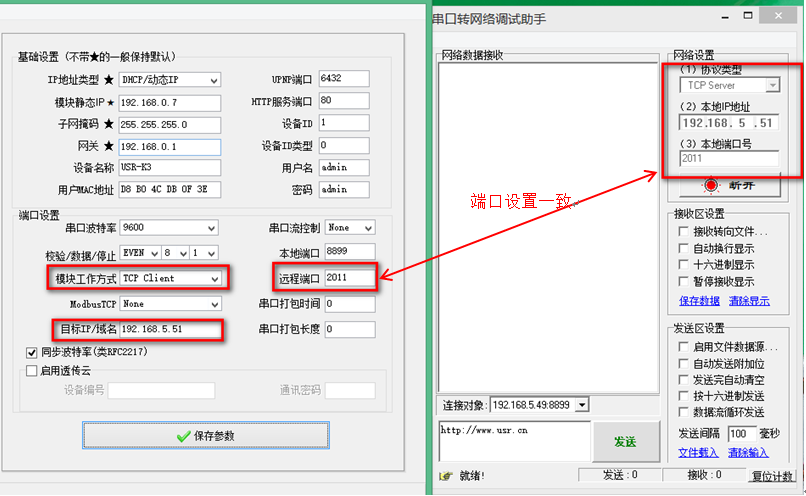The width and height of the screenshot is (806, 496).
Task: Check the 十六进制显示 option
Action: coord(684,265)
